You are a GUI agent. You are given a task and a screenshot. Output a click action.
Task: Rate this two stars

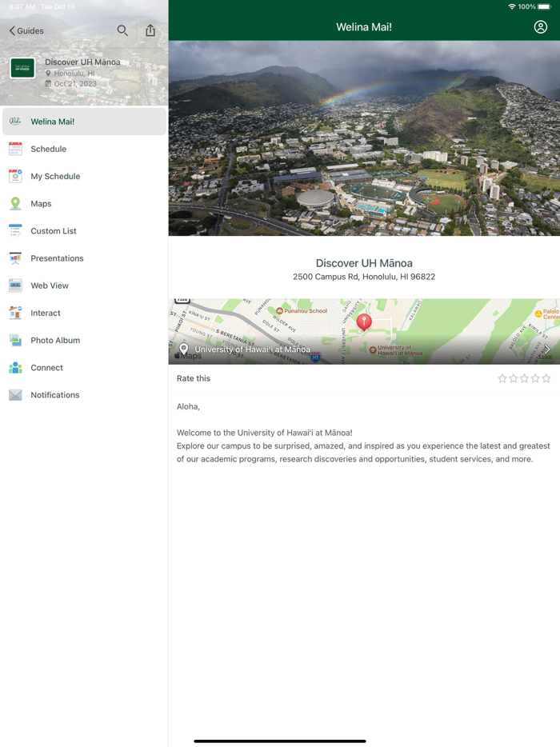[x=514, y=378]
